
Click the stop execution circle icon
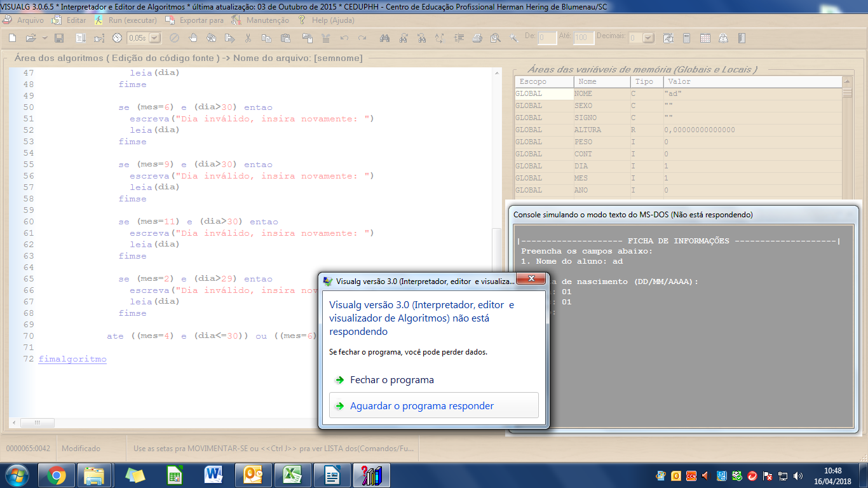(174, 38)
